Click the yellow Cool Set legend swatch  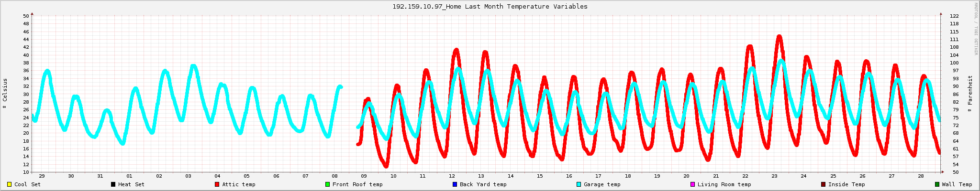[x=9, y=184]
